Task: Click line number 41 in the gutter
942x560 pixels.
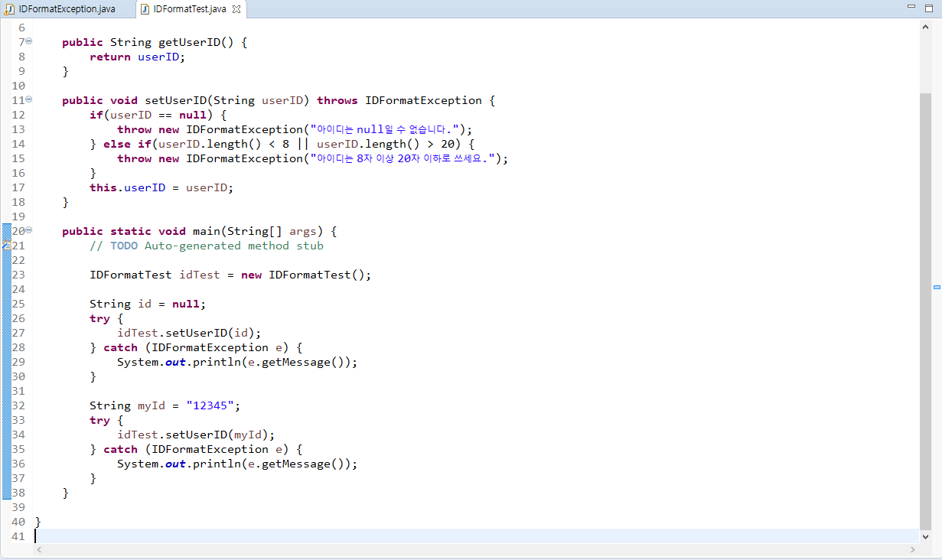Action: tap(18, 536)
